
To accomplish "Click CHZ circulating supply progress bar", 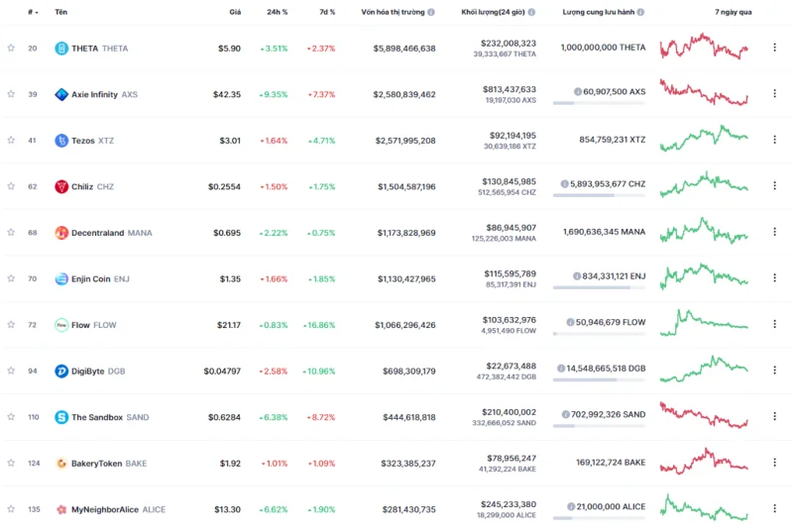I will pyautogui.click(x=600, y=195).
